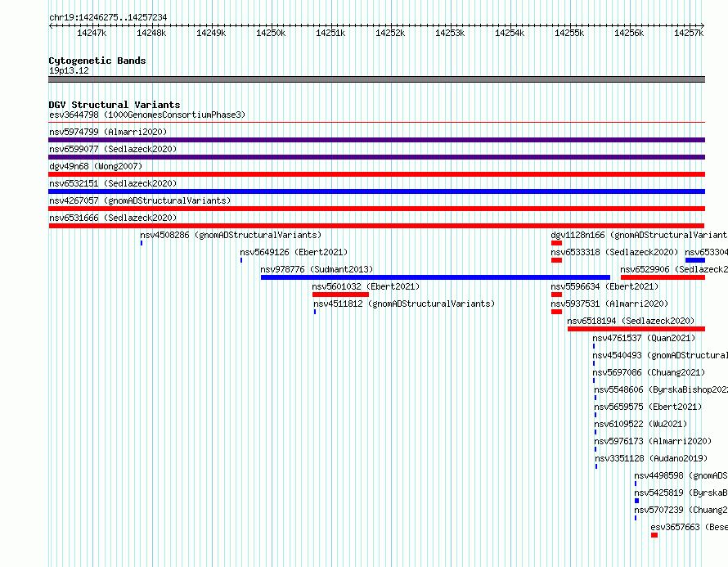Image resolution: width=728 pixels, height=567 pixels.
Task: Click the nsv5649126 Ebert2021 label
Action: [294, 252]
